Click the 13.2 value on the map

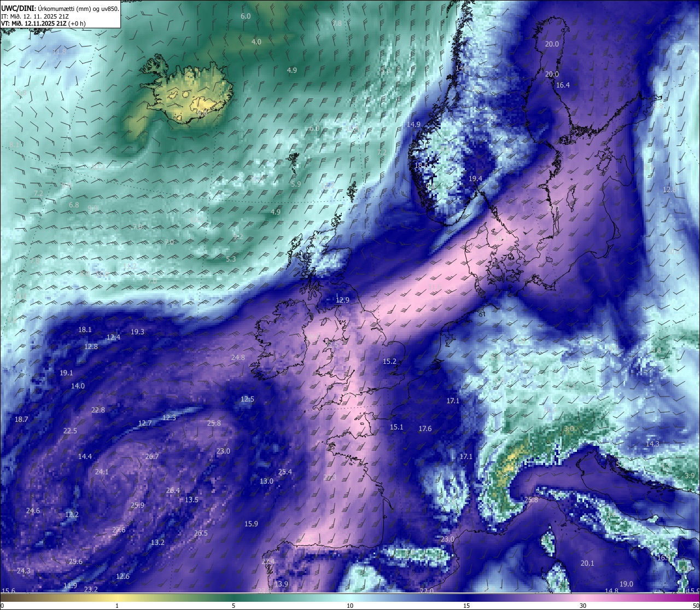(157, 543)
